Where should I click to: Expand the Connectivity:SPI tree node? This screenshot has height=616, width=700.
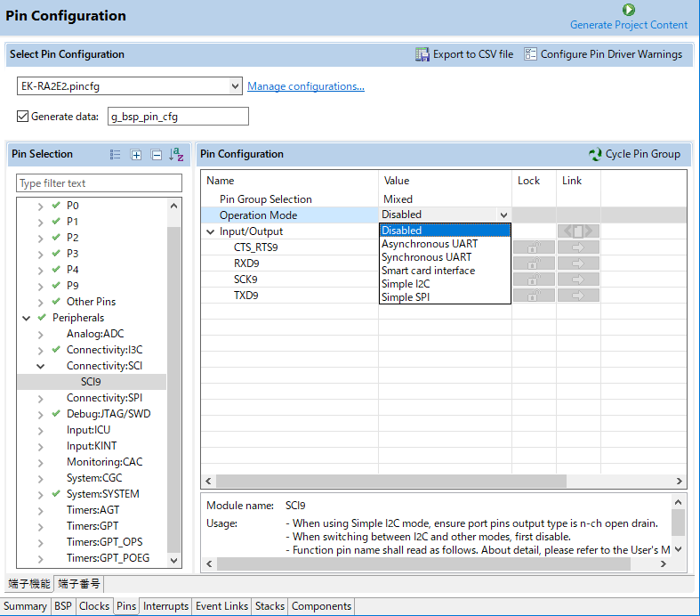41,399
